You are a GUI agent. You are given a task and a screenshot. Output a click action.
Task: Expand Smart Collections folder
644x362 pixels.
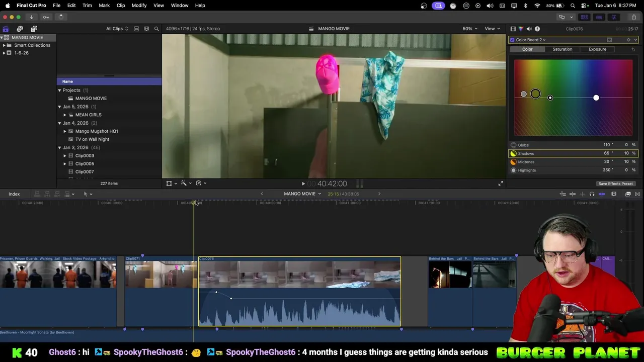[x=4, y=45]
